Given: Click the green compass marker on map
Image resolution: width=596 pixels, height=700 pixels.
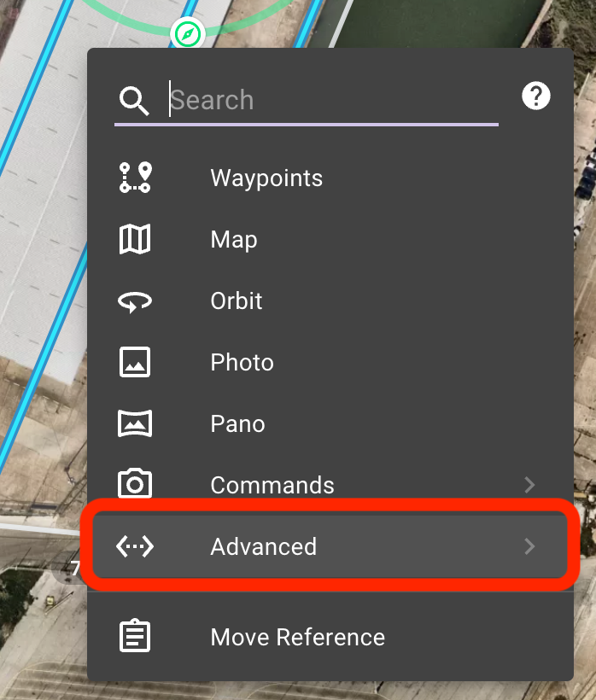Looking at the screenshot, I should click(188, 34).
